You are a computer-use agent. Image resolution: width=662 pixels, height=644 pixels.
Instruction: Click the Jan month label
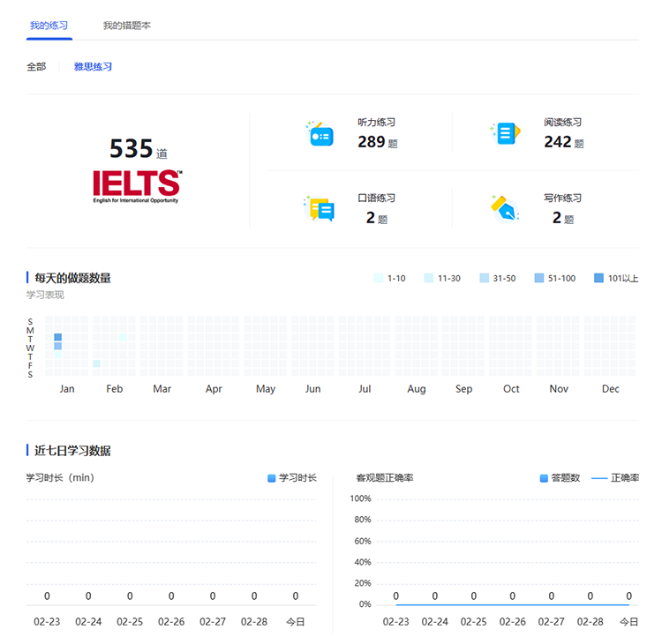[x=67, y=389]
